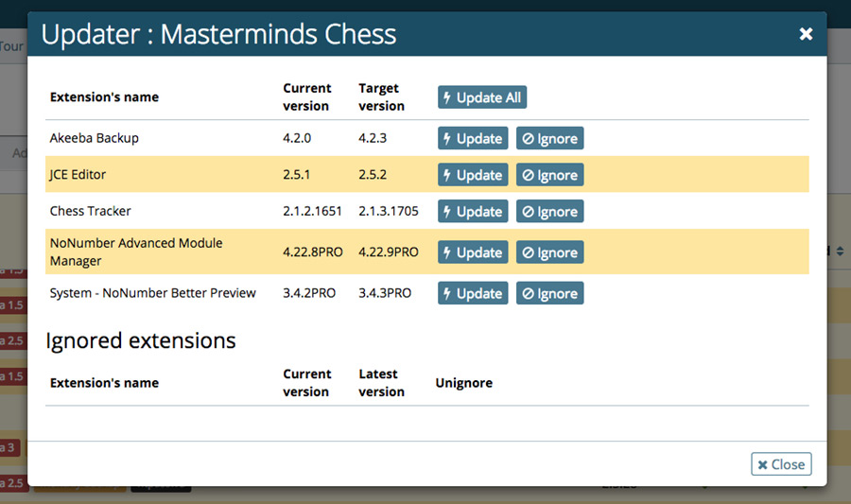Screen dimensions: 851x504
Task: Ignore the JCE Editor update
Action: click(x=549, y=175)
